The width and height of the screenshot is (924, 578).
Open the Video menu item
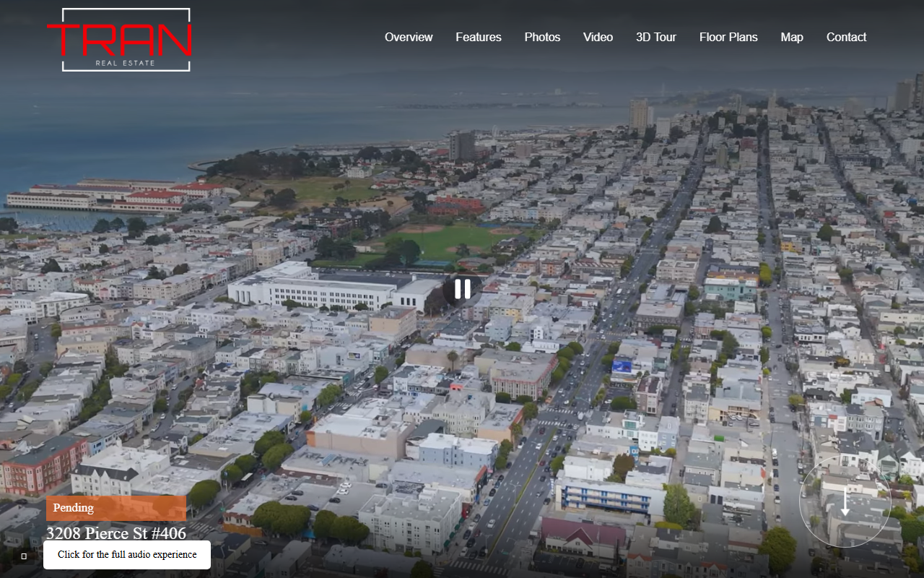(x=598, y=38)
